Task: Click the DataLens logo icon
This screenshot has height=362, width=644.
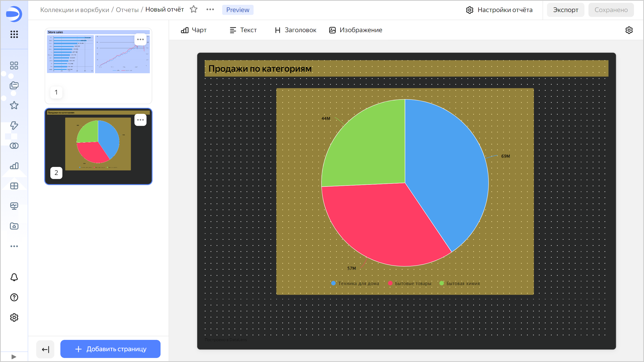Action: coord(14,14)
